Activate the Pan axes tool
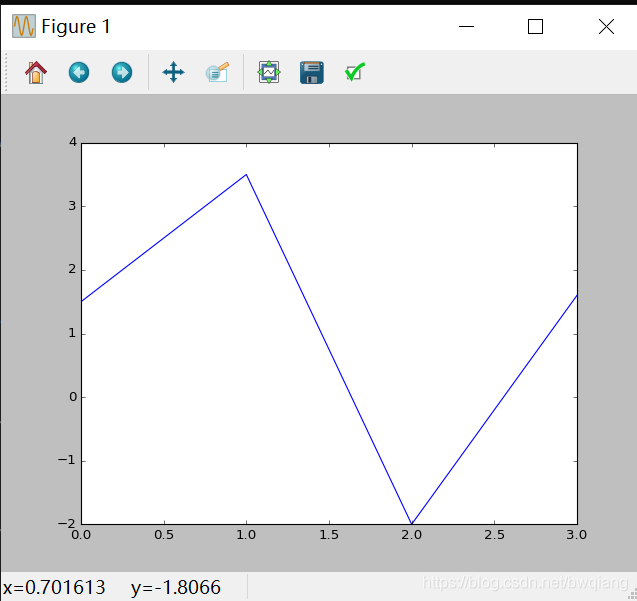This screenshot has height=601, width=637. coord(173,72)
